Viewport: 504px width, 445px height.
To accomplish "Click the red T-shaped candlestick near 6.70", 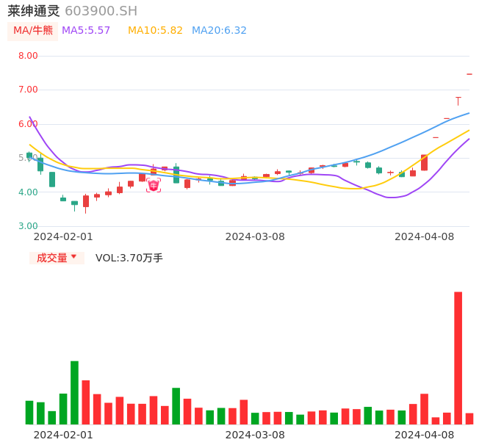I will (458, 101).
